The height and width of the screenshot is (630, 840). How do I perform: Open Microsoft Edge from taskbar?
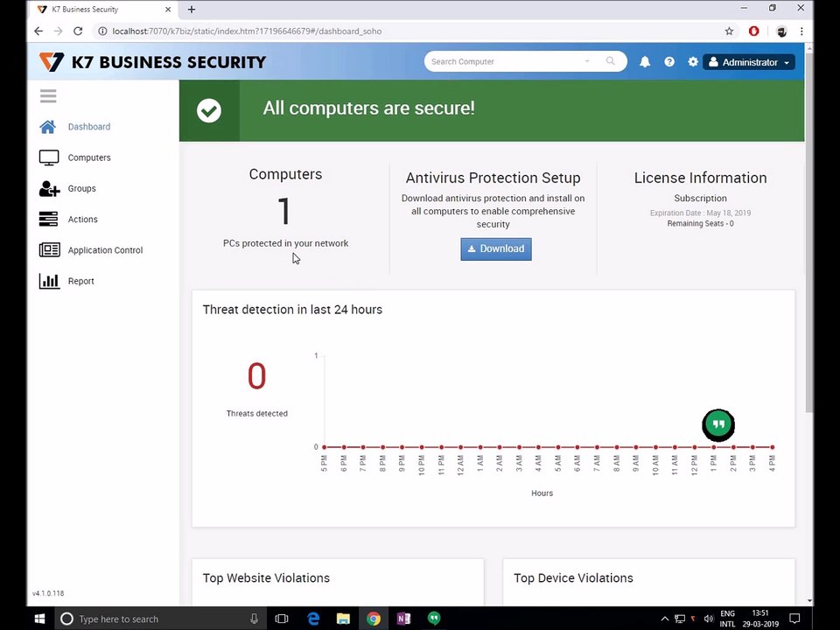point(313,619)
